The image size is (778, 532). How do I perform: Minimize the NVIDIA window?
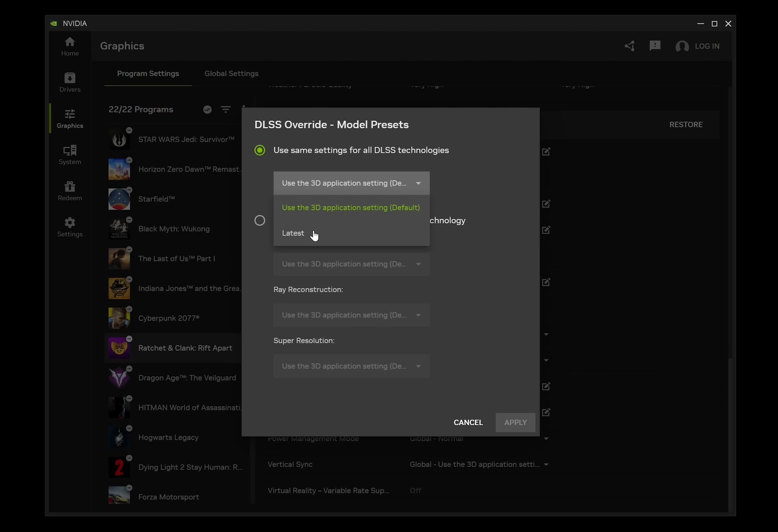[x=700, y=23]
